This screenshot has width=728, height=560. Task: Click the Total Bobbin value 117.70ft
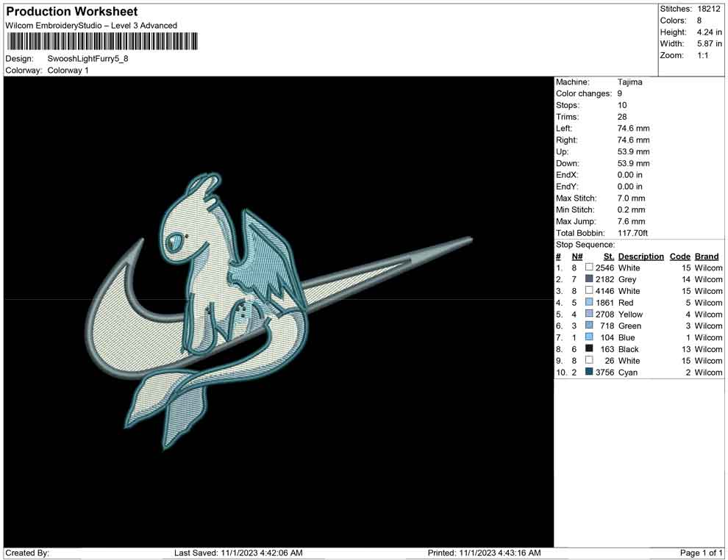click(633, 233)
